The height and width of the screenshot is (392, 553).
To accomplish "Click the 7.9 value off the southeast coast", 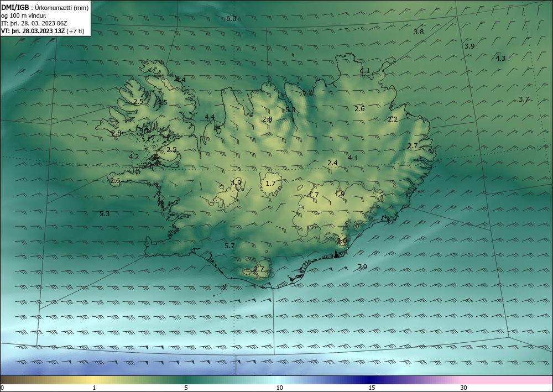I will [362, 267].
